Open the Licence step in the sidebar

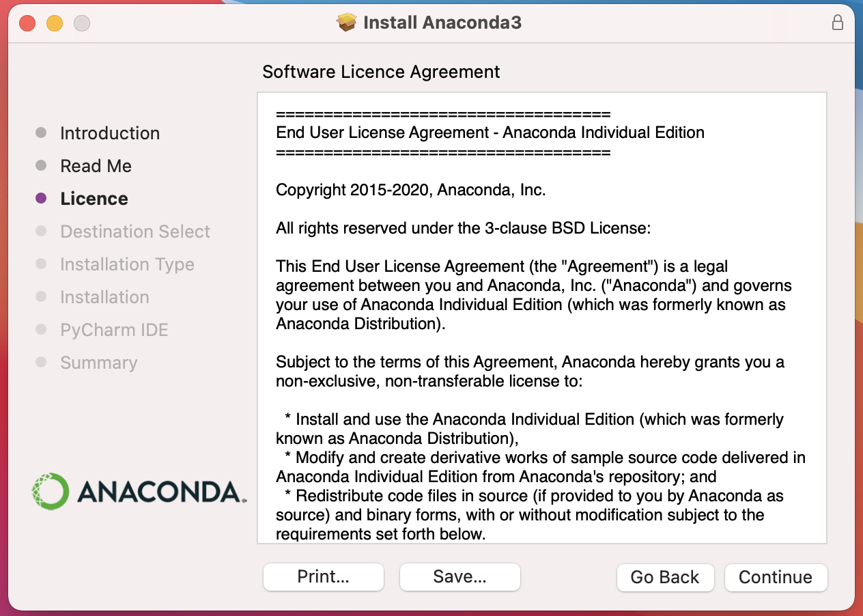[94, 198]
